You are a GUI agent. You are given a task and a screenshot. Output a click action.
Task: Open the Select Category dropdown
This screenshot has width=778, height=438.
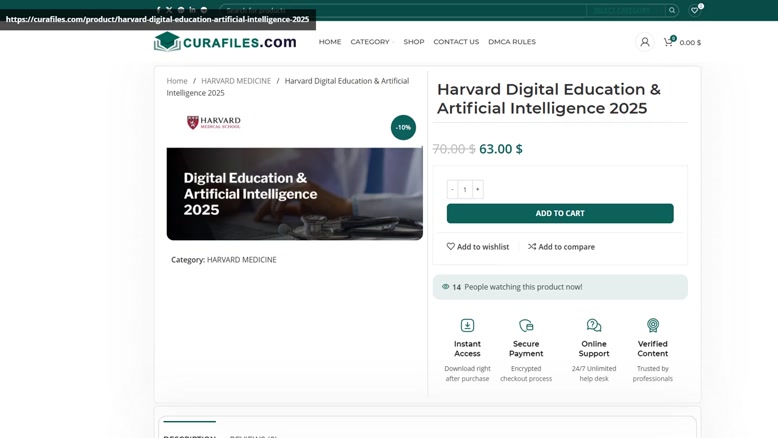click(626, 10)
